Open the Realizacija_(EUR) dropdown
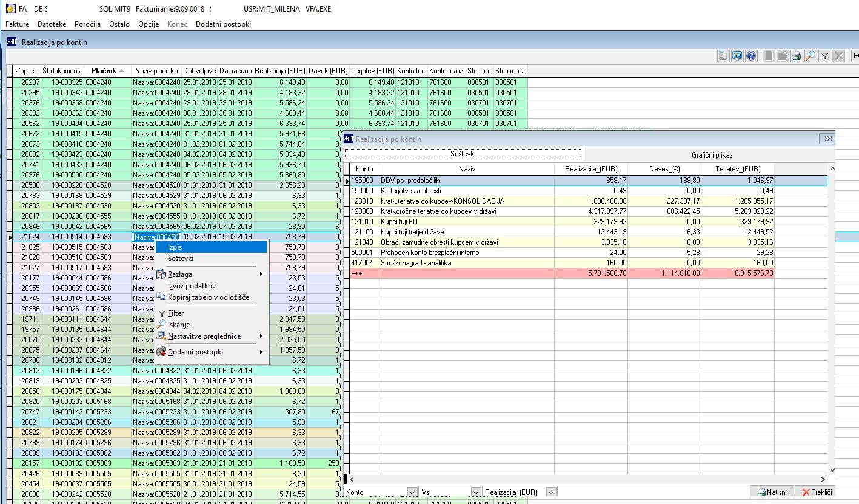Image resolution: width=859 pixels, height=504 pixels. [x=551, y=492]
